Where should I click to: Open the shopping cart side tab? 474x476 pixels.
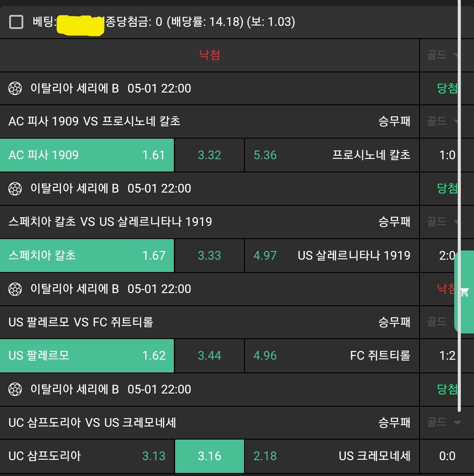pos(464,292)
